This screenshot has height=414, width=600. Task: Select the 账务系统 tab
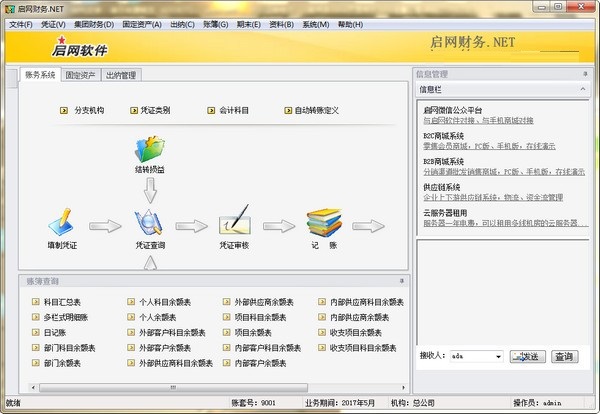[40, 75]
